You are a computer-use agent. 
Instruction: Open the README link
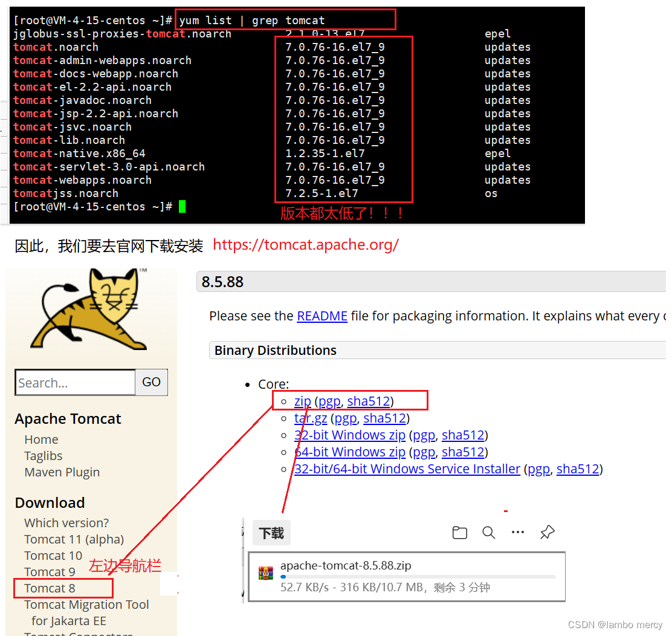(x=322, y=316)
